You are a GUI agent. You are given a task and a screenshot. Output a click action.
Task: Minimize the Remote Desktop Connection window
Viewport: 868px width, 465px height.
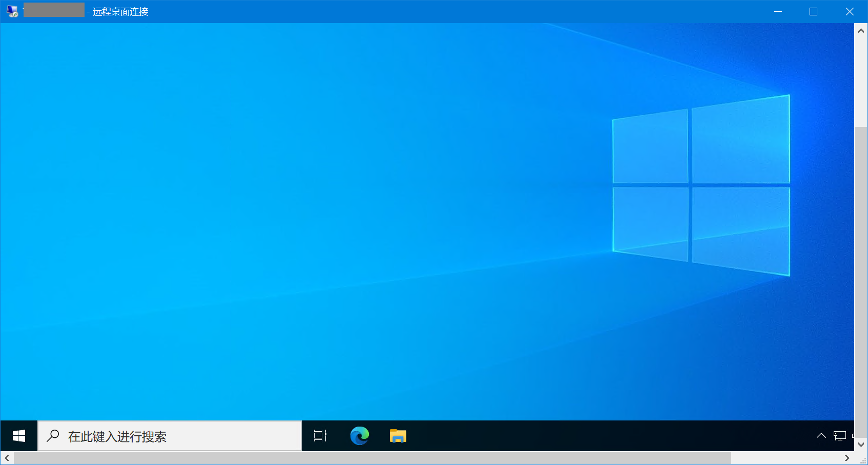click(x=778, y=11)
